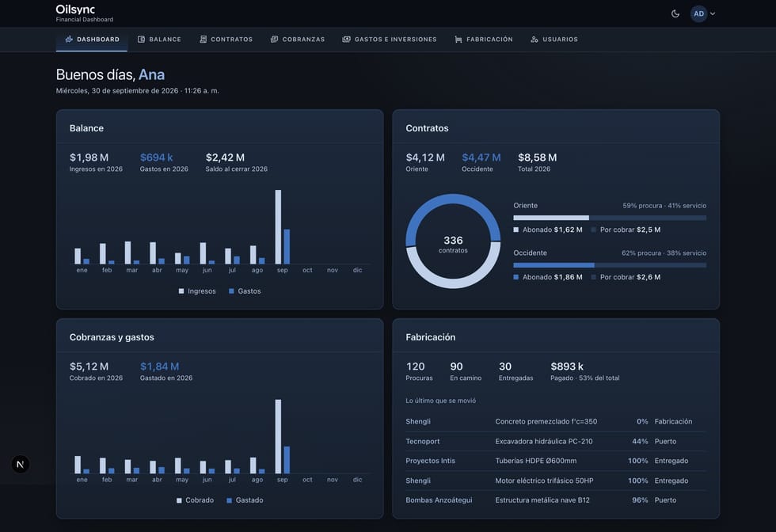
Task: Open the Cobranzas y gastos card heading
Action: pyautogui.click(x=112, y=337)
